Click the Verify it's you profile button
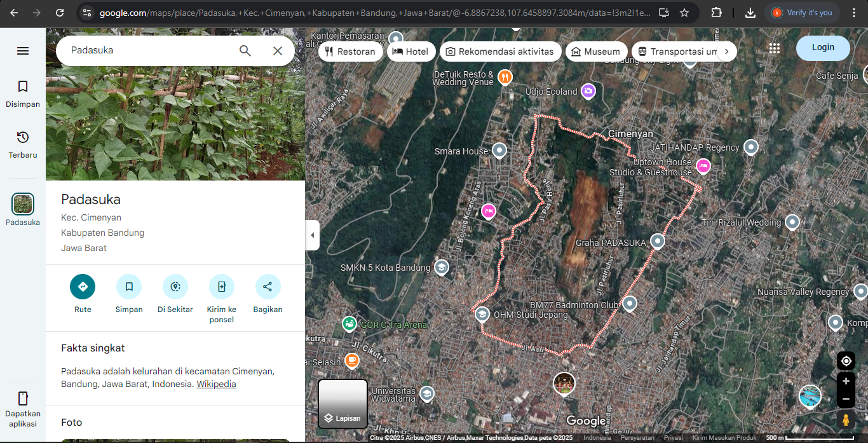 point(803,13)
